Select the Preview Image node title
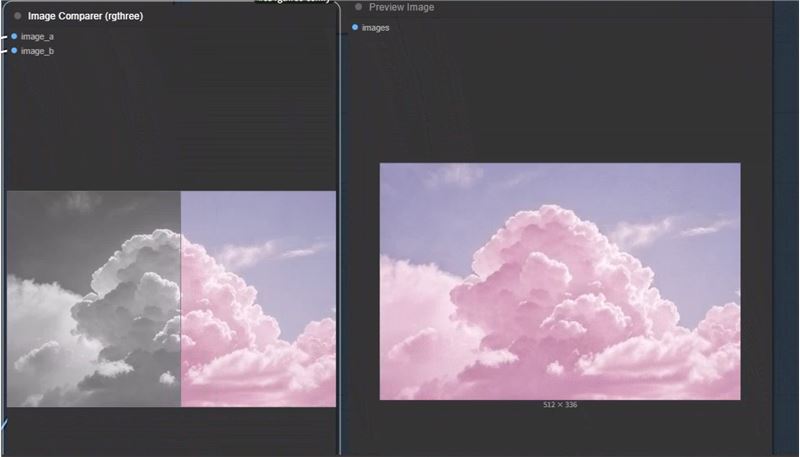The height and width of the screenshot is (457, 800). coord(401,7)
